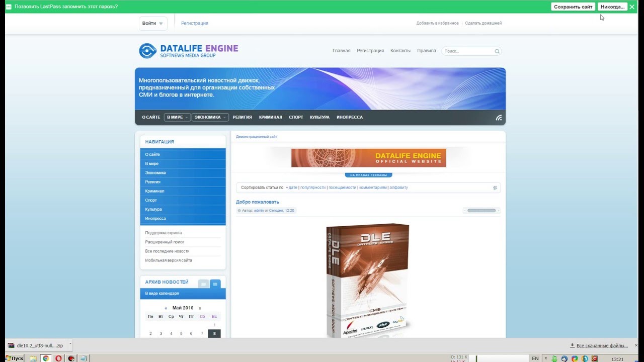Viewport: 644px width, 362px height.
Task: Go to next month in calendar
Action: 200,308
